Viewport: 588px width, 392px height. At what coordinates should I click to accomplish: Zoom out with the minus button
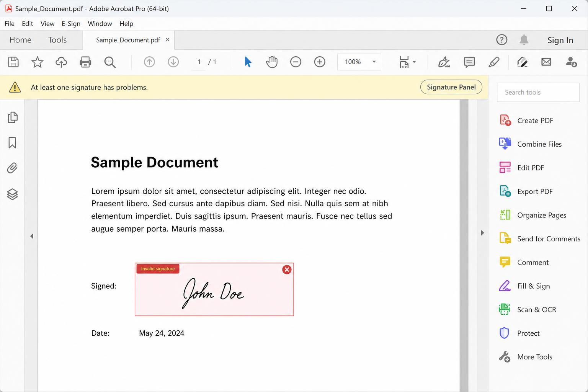pyautogui.click(x=296, y=62)
